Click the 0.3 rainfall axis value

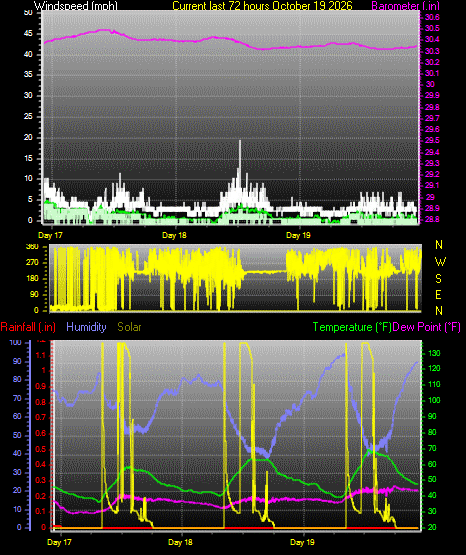(x=41, y=481)
